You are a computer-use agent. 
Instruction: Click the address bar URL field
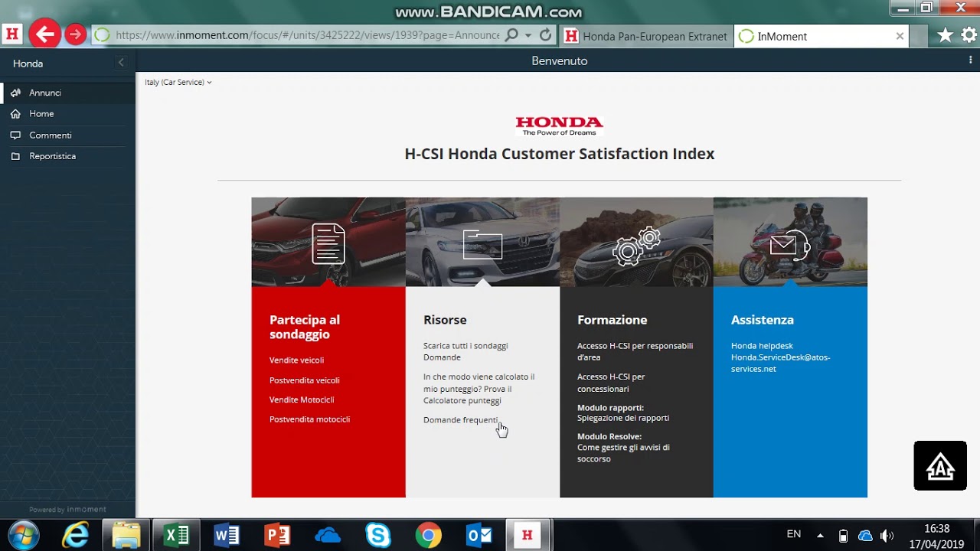[306, 35]
